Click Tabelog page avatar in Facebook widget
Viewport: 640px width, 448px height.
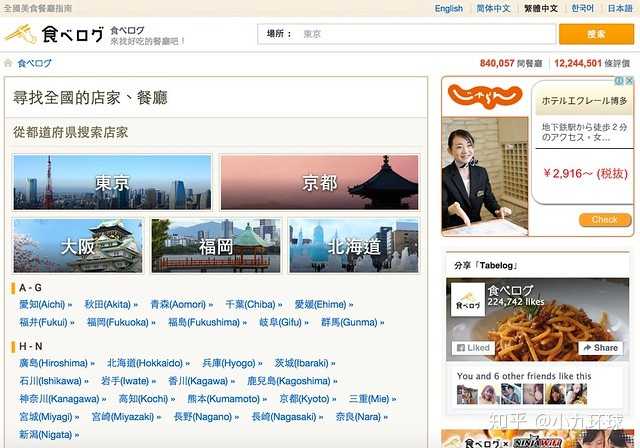[468, 300]
